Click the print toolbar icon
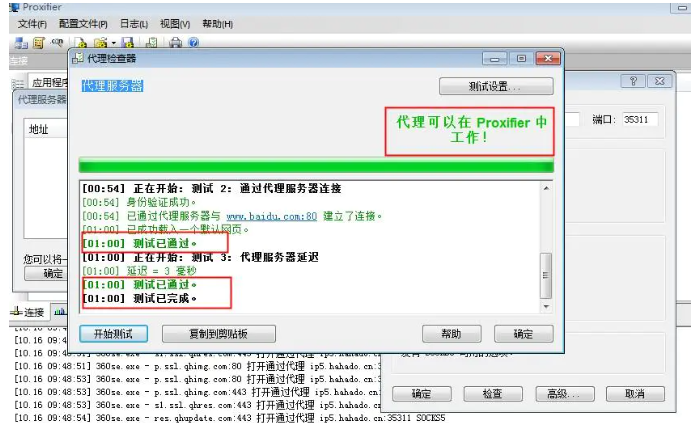 click(x=176, y=43)
